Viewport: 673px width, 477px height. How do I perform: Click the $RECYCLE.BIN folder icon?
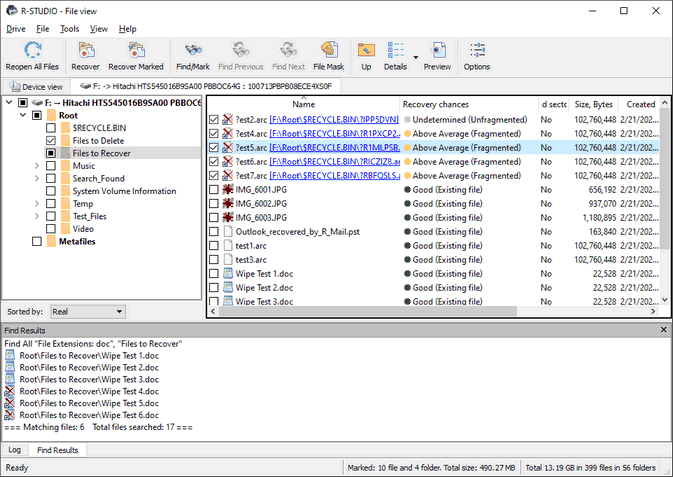(65, 128)
